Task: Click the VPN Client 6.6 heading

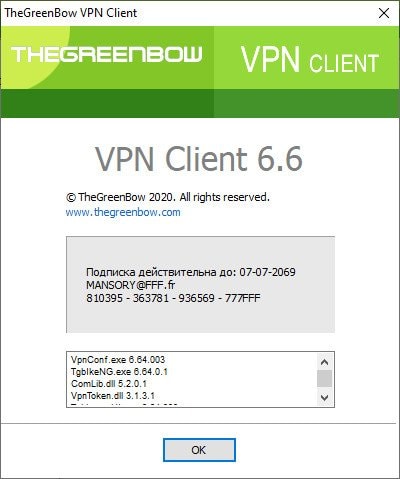Action: (x=199, y=159)
